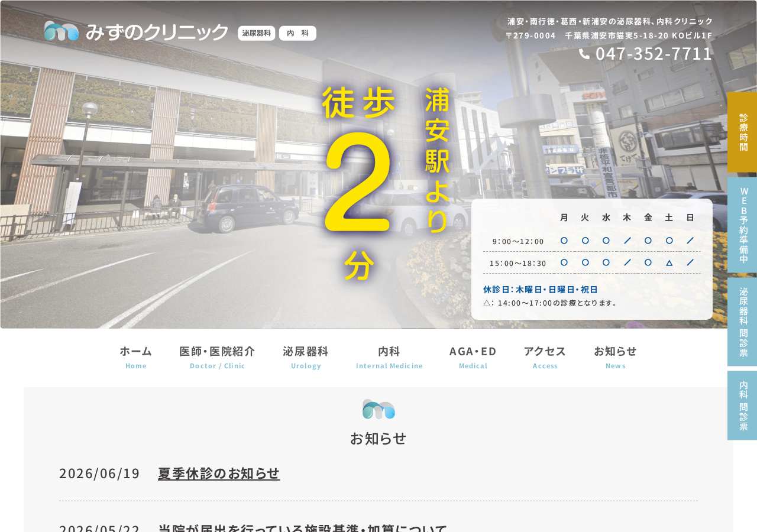757x532 pixels.
Task: Call the phone number 047-352-7711
Action: (x=654, y=54)
